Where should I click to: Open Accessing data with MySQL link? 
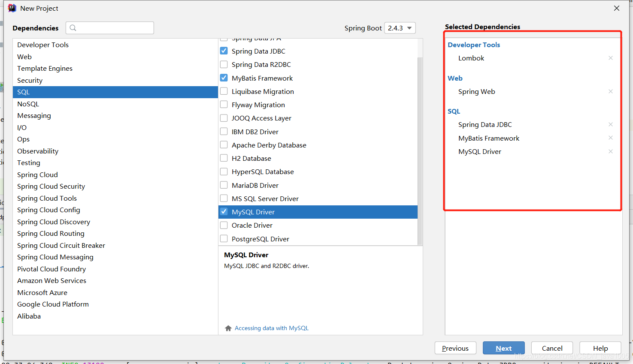coord(272,328)
